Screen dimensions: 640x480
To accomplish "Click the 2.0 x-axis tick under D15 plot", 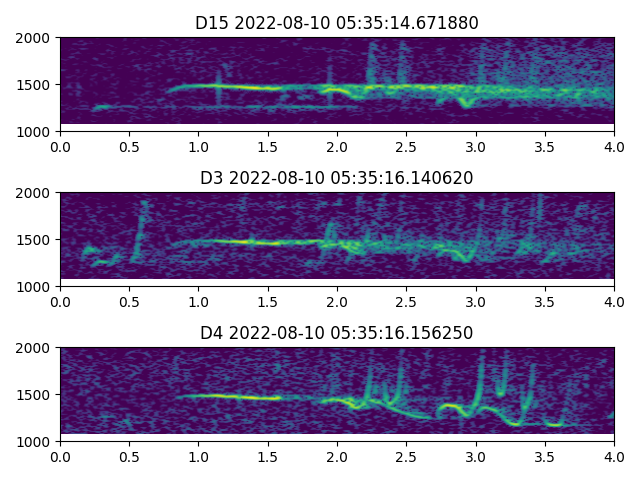I will point(337,146).
